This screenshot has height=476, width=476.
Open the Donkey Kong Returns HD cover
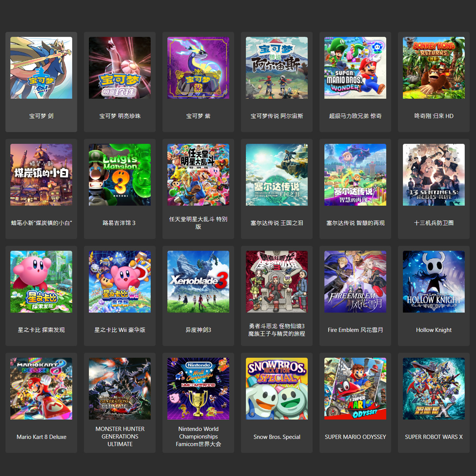434,68
